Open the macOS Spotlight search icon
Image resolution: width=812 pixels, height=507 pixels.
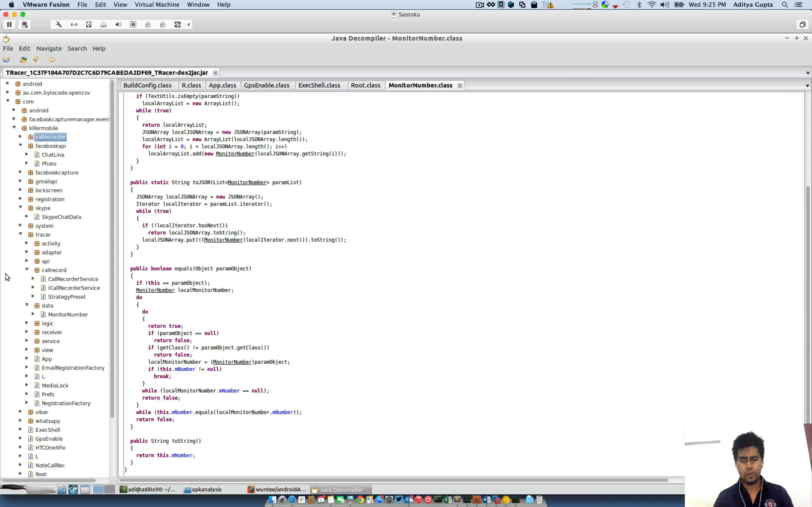click(785, 5)
